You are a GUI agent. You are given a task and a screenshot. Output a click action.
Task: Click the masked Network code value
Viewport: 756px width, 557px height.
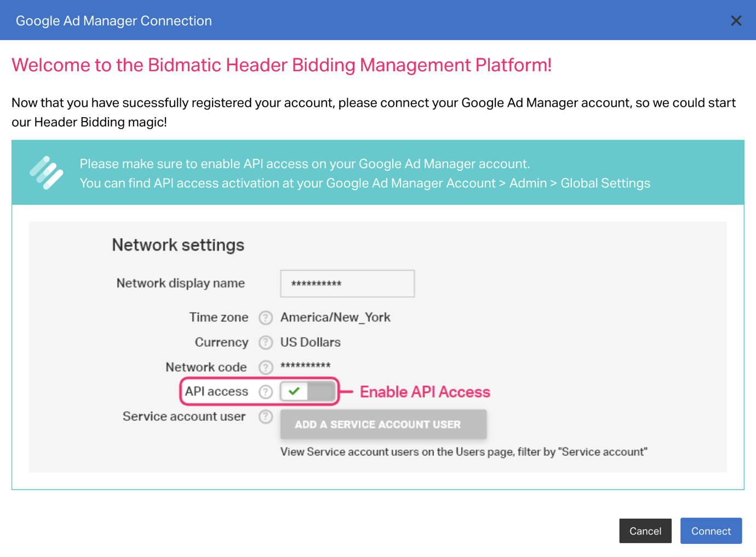point(306,366)
